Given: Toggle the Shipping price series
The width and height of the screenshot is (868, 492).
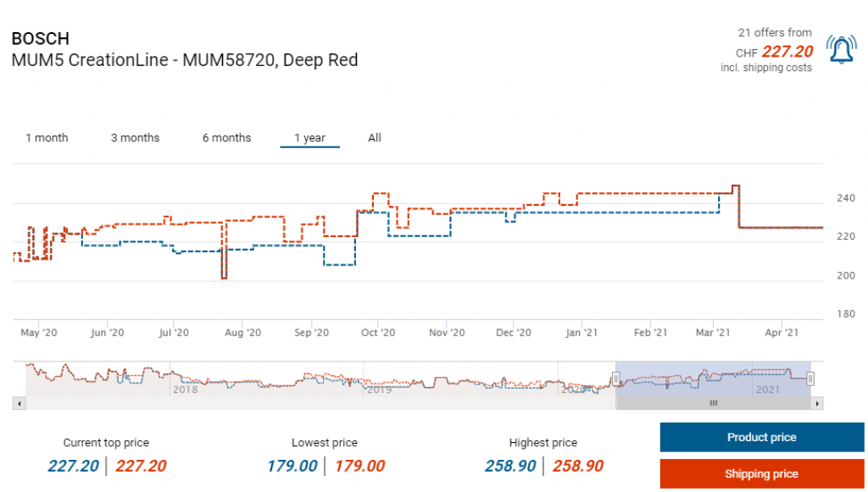Looking at the screenshot, I should click(x=761, y=474).
